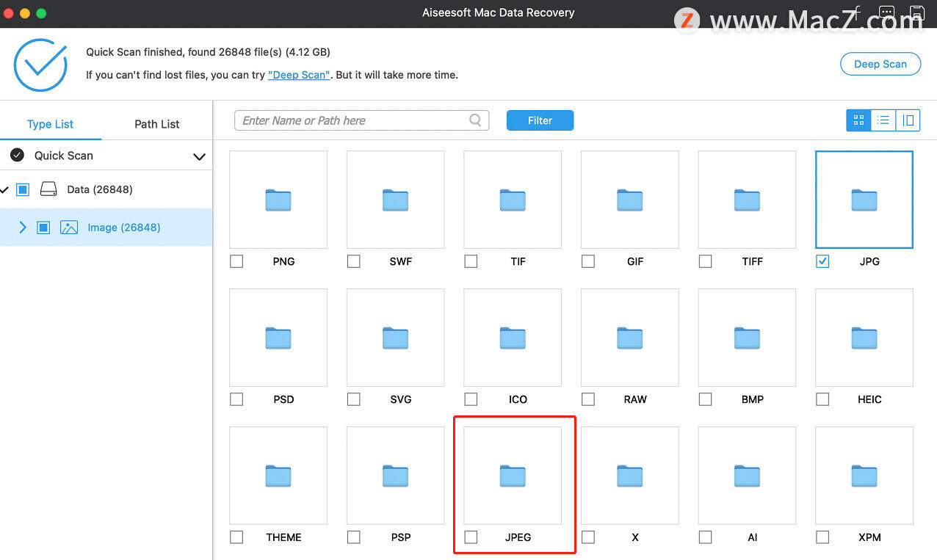
Task: Expand the Image tree node arrow
Action: pos(23,228)
